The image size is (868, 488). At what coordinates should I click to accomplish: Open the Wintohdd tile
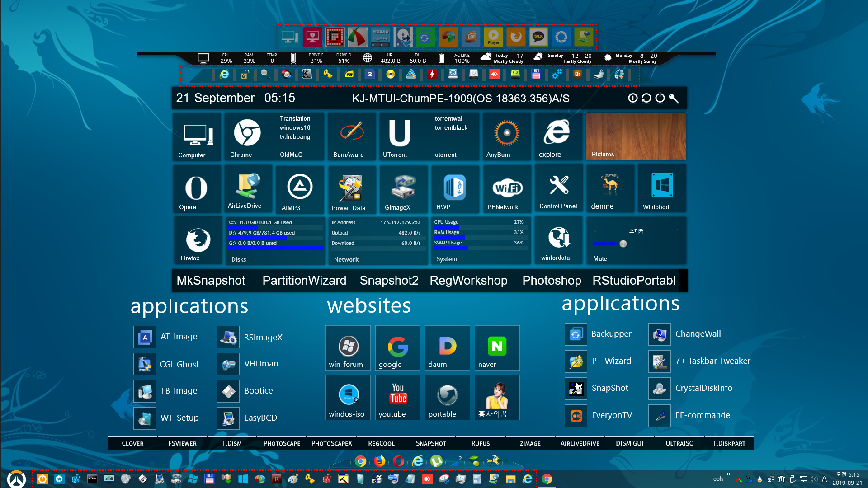coord(662,188)
